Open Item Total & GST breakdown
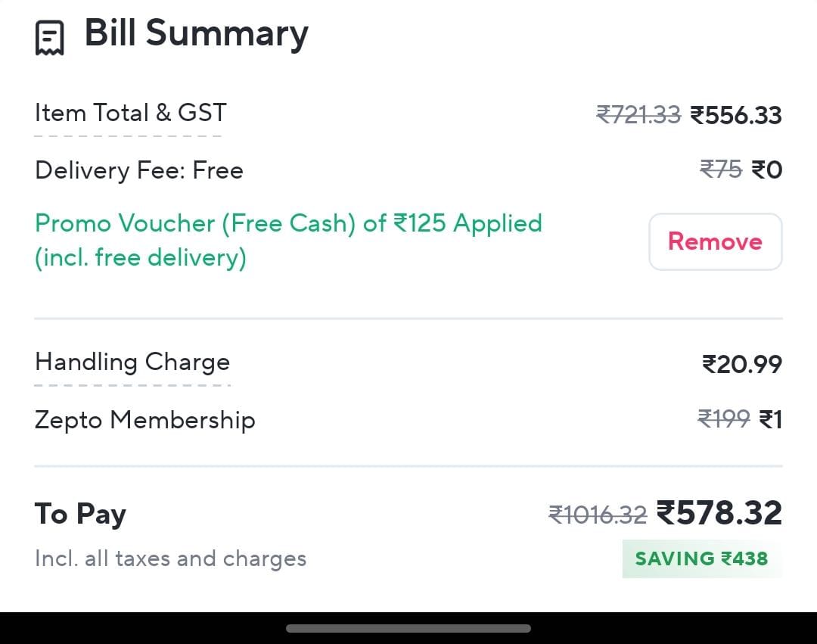Viewport: 817px width, 644px height. 130,114
